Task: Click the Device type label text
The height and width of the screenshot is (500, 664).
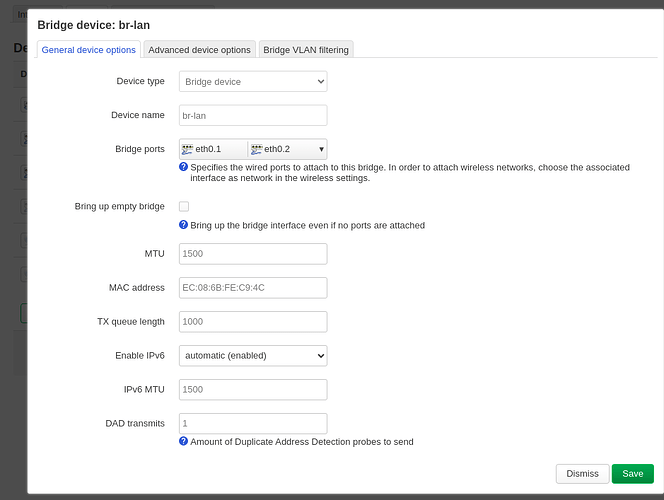Action: tap(141, 81)
